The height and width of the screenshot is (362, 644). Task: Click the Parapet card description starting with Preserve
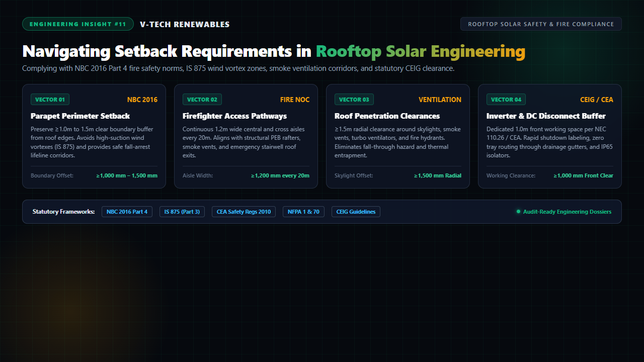(94, 142)
